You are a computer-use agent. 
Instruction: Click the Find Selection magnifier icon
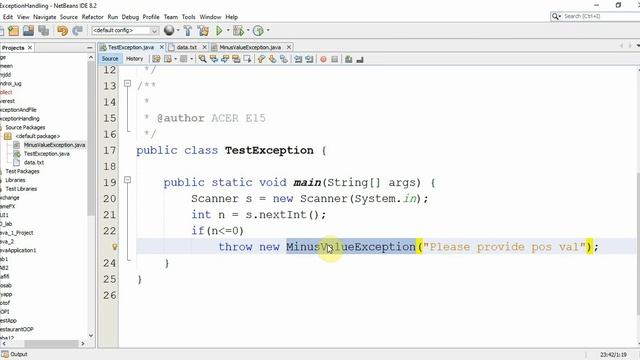[x=202, y=59]
